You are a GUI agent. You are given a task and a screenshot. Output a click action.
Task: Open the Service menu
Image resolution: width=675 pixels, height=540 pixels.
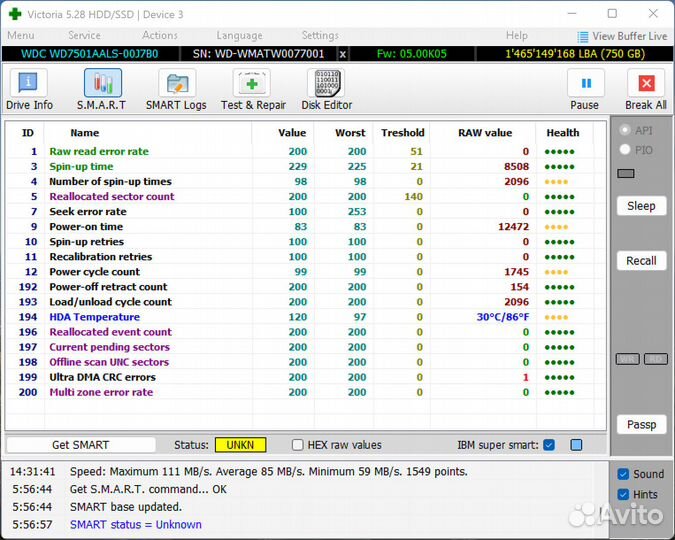point(84,36)
